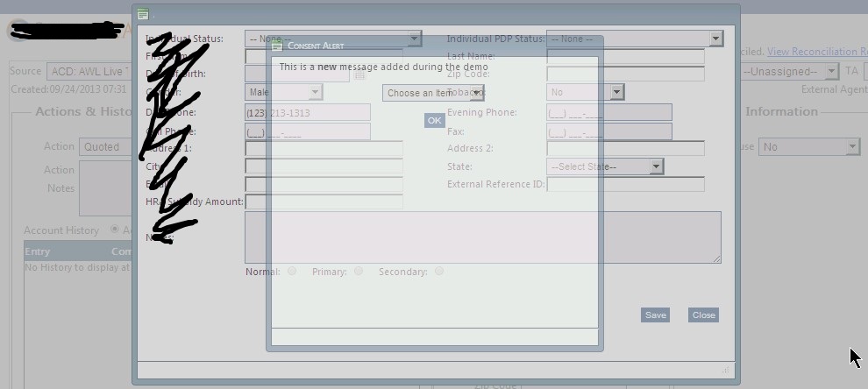The height and width of the screenshot is (389, 868).
Task: Click the Entry column header in history table
Action: (x=37, y=251)
